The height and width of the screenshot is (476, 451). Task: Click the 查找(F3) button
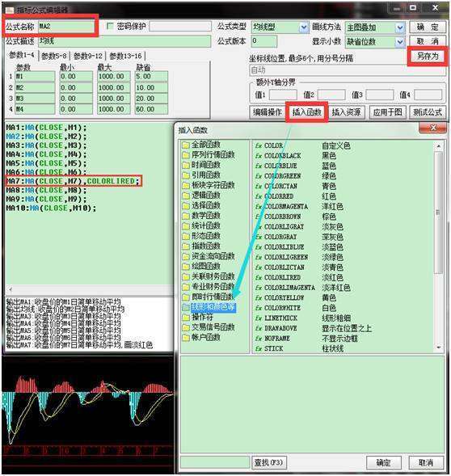coord(269,462)
